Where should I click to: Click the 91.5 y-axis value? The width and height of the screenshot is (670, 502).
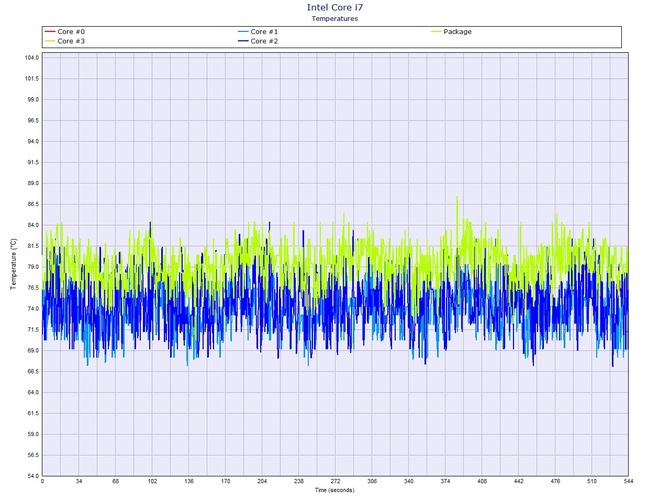32,162
